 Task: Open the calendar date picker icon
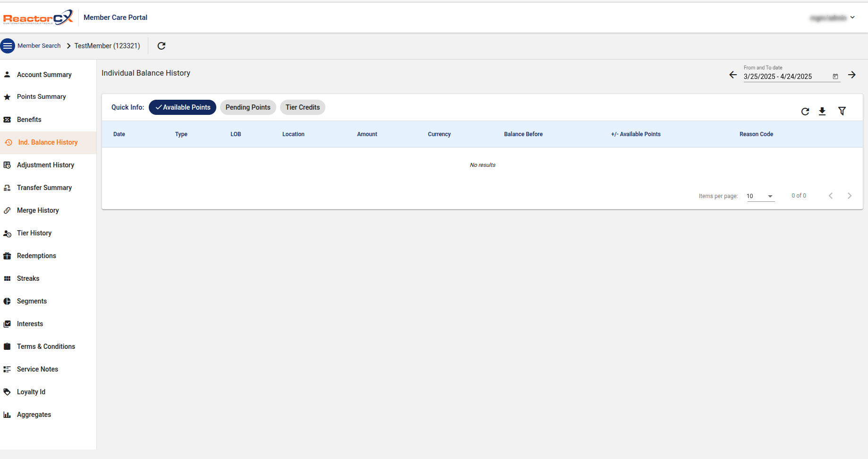[835, 77]
